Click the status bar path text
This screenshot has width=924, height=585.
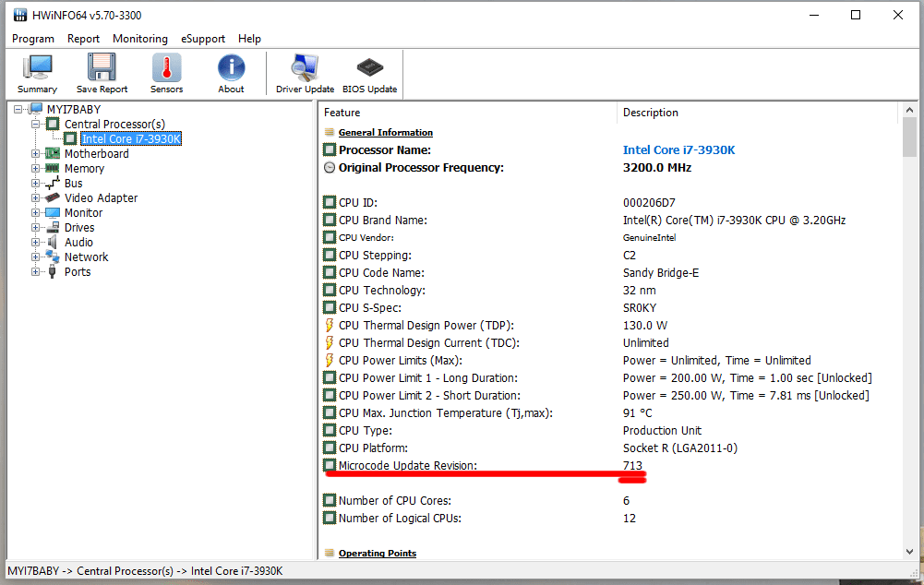tap(145, 571)
